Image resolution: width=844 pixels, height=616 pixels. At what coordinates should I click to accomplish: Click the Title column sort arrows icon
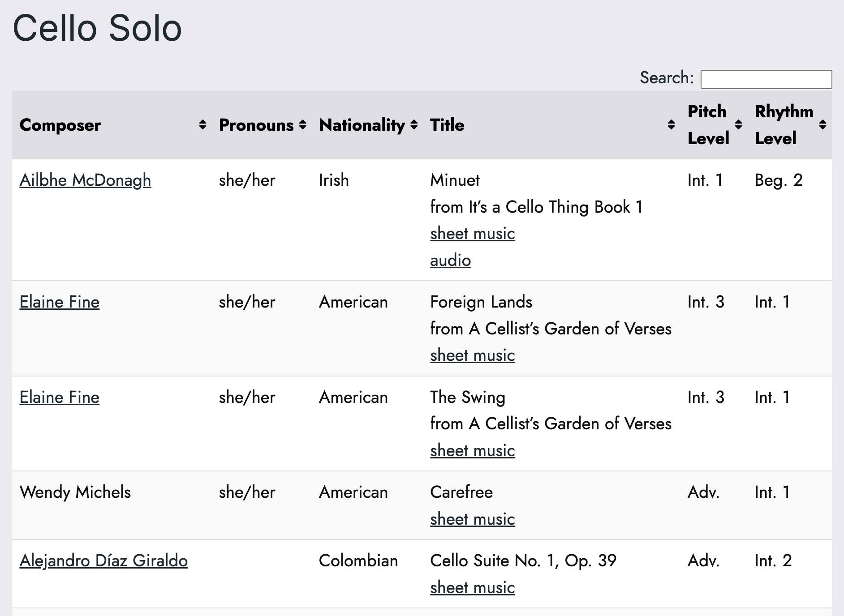[x=671, y=125]
